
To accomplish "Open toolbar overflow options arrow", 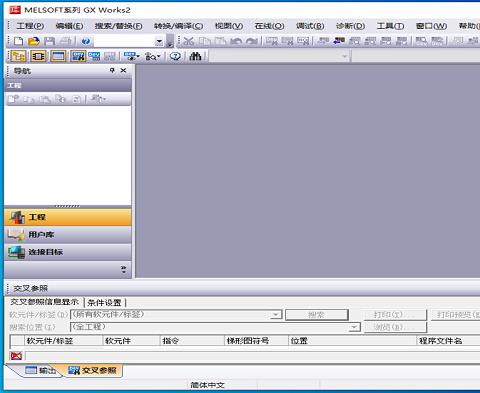I will point(170,41).
